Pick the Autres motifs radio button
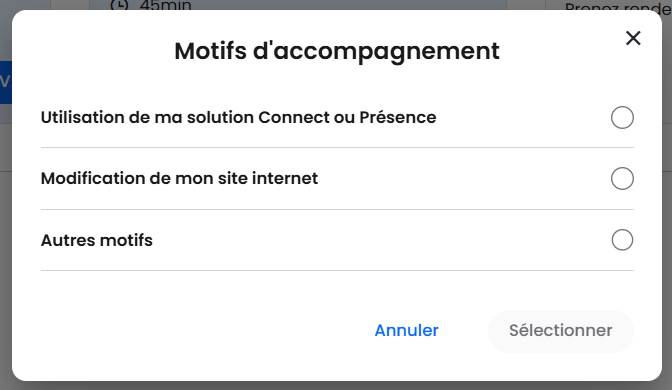The height and width of the screenshot is (390, 672). click(x=622, y=240)
